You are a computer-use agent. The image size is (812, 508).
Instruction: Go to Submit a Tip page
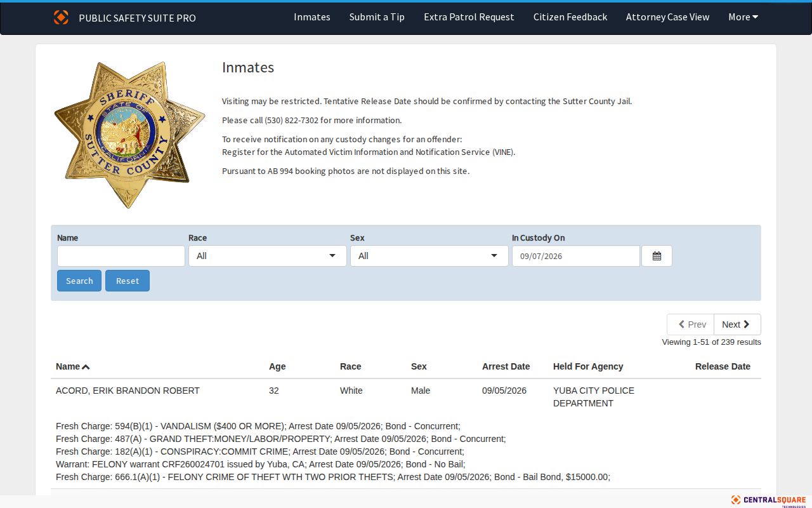pyautogui.click(x=377, y=17)
